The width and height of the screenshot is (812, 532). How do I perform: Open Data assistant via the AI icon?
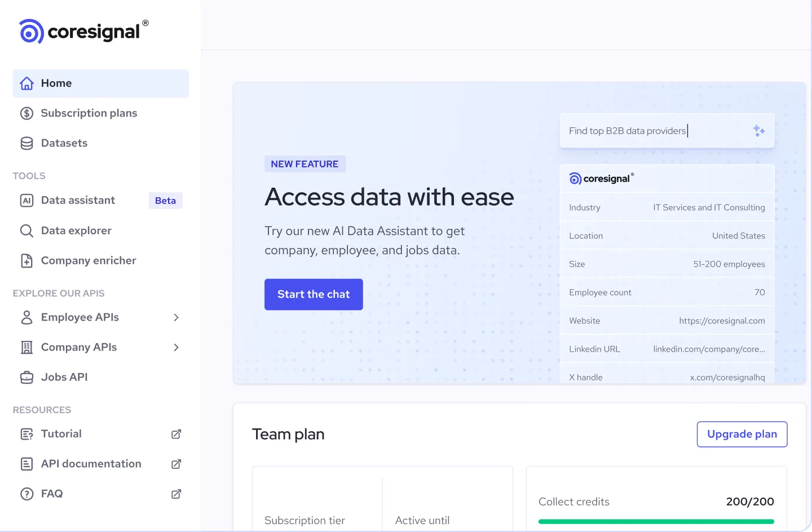pos(27,200)
